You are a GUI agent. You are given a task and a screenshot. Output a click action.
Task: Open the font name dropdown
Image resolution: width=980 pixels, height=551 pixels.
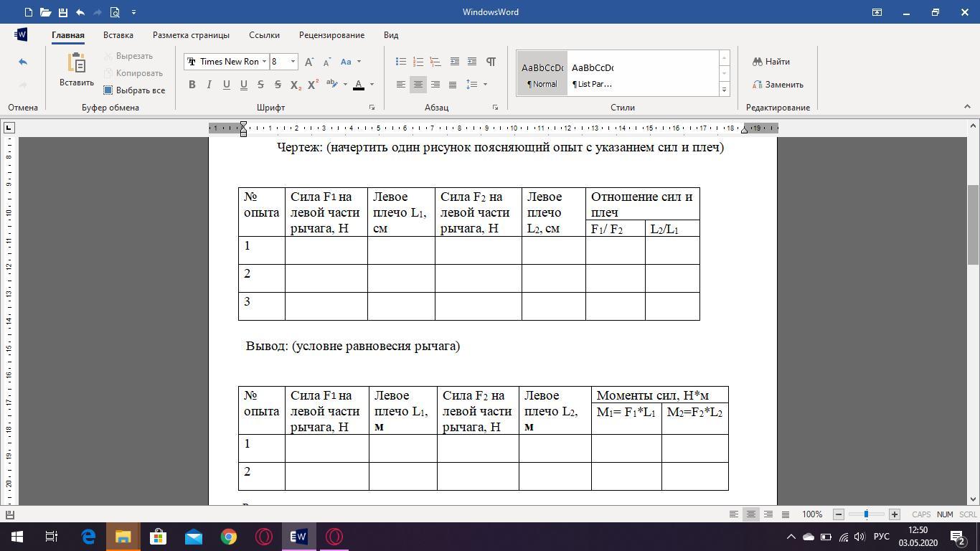[264, 62]
